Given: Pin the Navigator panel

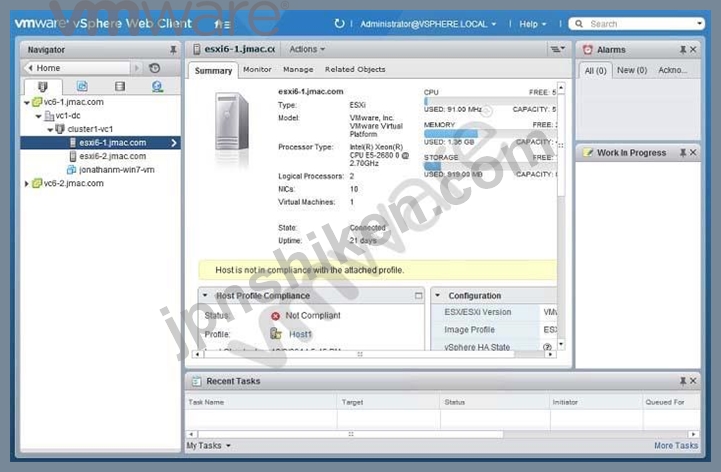Looking at the screenshot, I should coord(173,50).
